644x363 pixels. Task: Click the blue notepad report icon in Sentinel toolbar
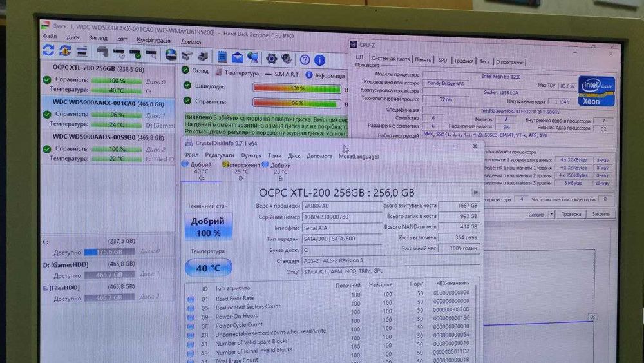click(x=222, y=57)
